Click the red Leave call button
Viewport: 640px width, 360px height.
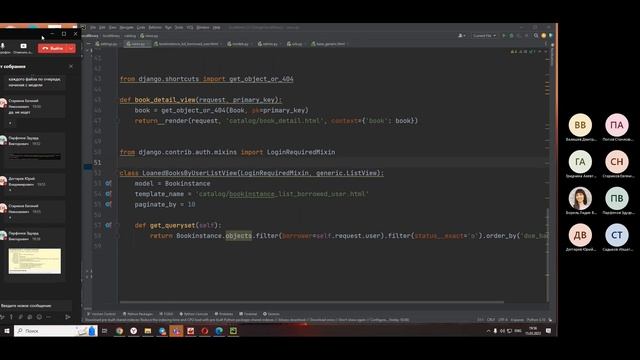[x=52, y=48]
